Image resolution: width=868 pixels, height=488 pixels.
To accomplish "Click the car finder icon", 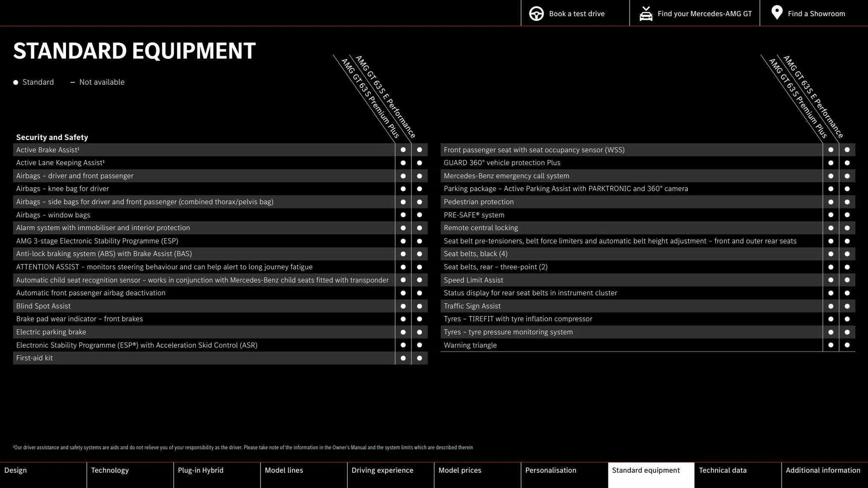I will coord(646,14).
